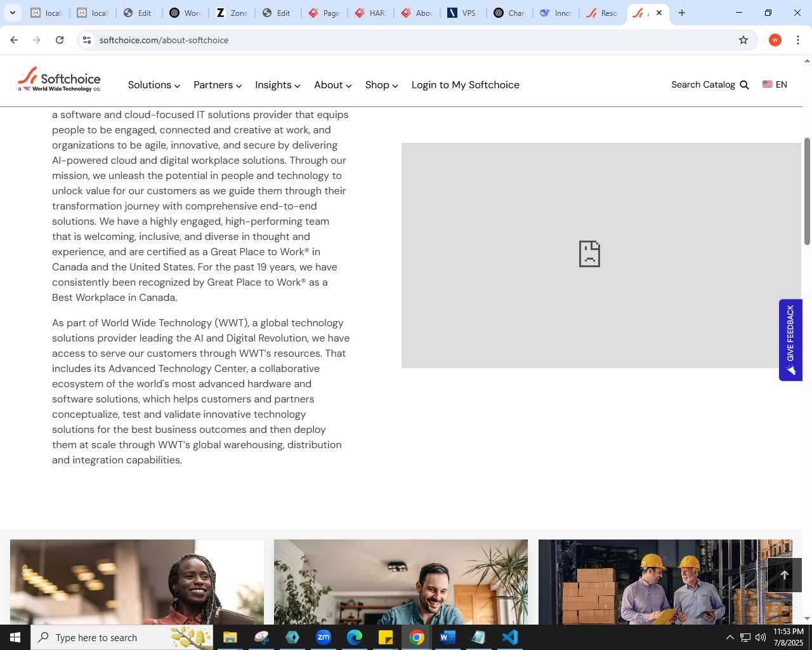Image resolution: width=812 pixels, height=650 pixels.
Task: Open the Chrome profile avatar
Action: 775,40
